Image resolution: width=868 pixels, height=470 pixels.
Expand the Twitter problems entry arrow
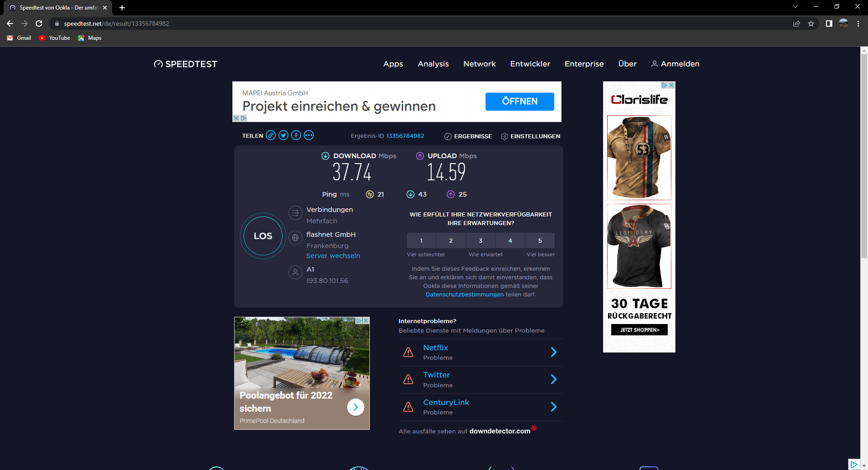tap(554, 379)
